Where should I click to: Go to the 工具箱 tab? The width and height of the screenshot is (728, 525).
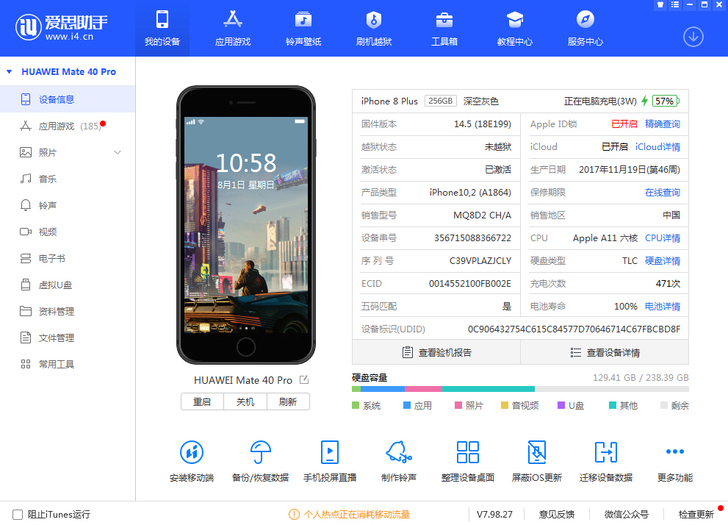(444, 28)
